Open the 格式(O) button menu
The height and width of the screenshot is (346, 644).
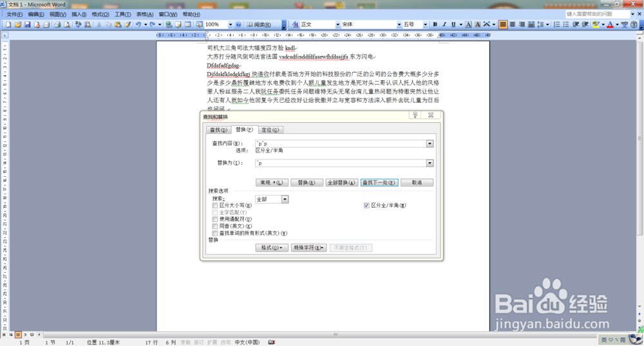(272, 248)
